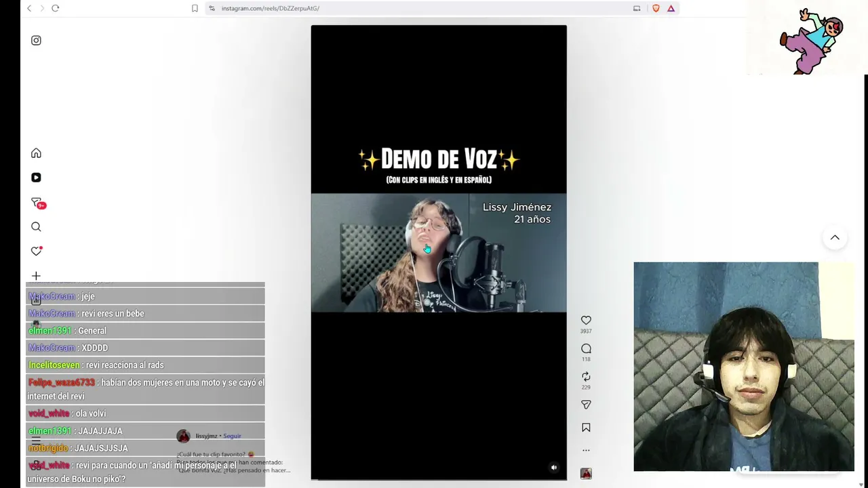This screenshot has width=868, height=488.
Task: Open the sidebar hamburger More menu
Action: (36, 441)
